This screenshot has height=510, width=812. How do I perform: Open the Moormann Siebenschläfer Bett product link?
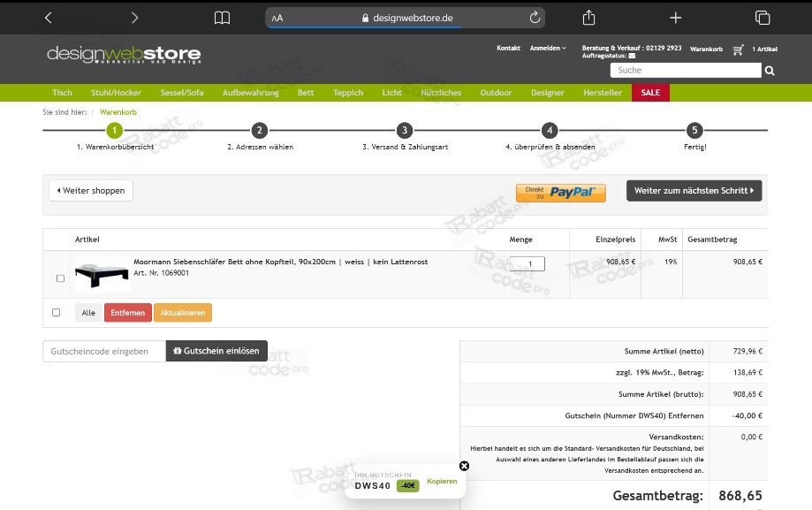(281, 262)
